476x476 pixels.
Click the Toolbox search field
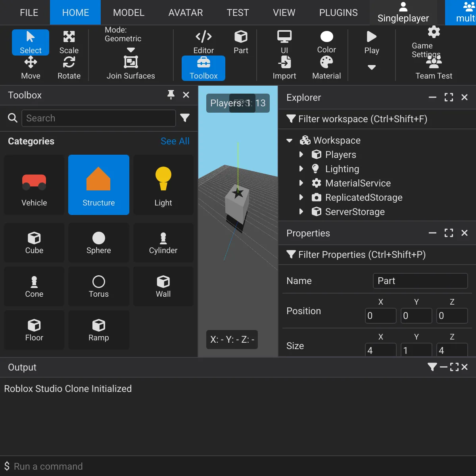pyautogui.click(x=98, y=118)
